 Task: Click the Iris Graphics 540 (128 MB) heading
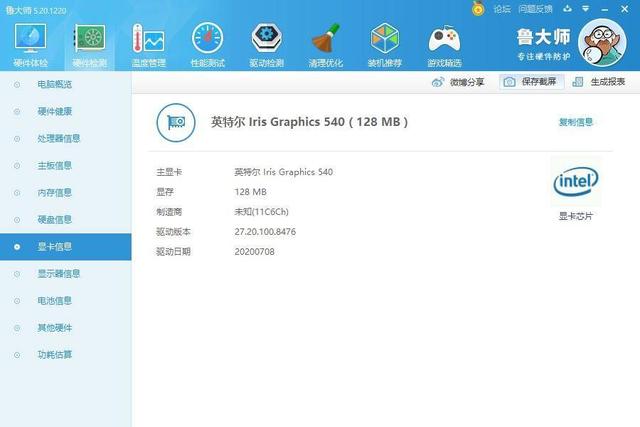click(309, 122)
